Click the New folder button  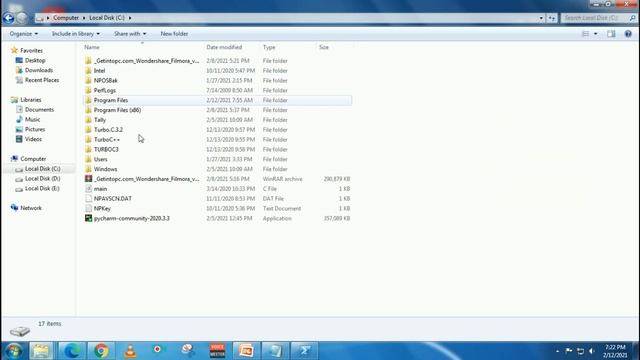(x=174, y=34)
